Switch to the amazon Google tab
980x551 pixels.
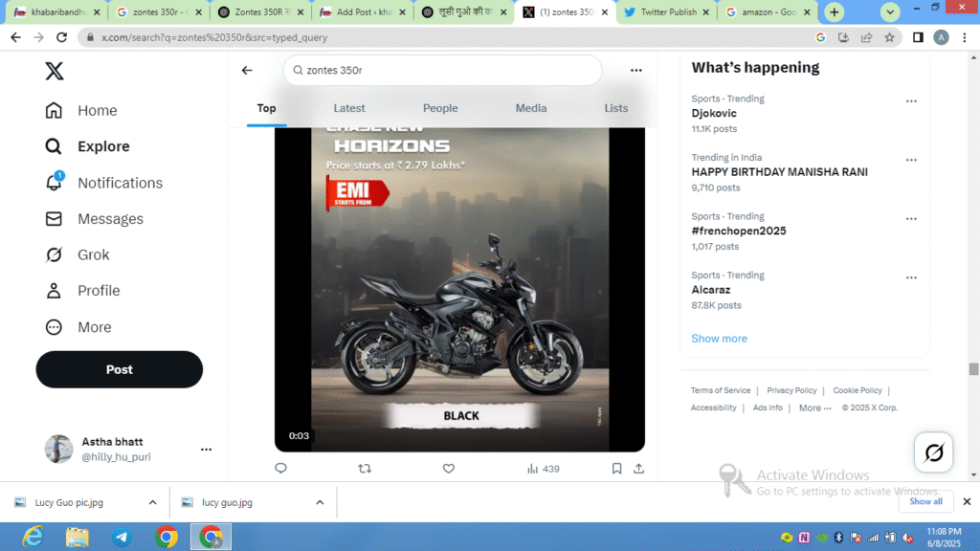tap(768, 11)
